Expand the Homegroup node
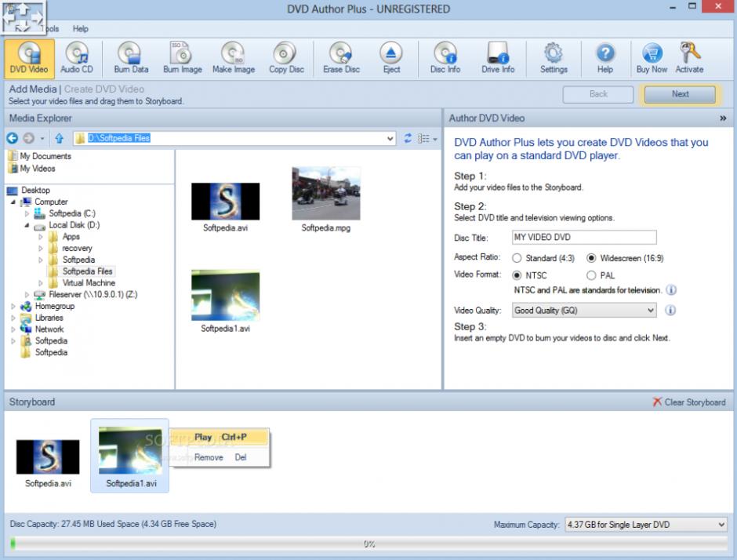737x560 pixels. 13,307
